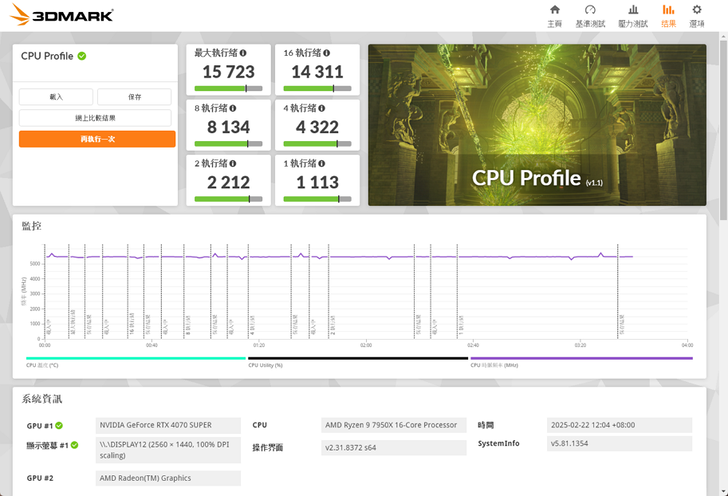
Task: Click the orange 再執行一次 run again button
Action: (x=97, y=139)
